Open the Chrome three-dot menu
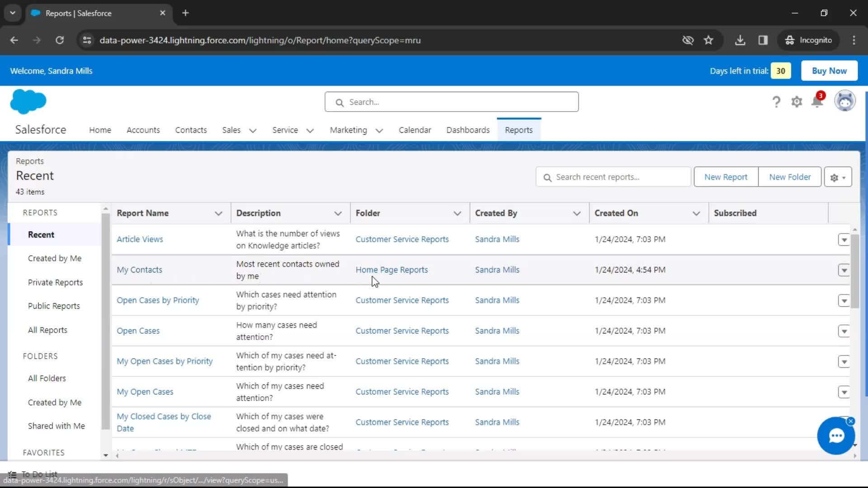The image size is (868, 488). point(854,40)
